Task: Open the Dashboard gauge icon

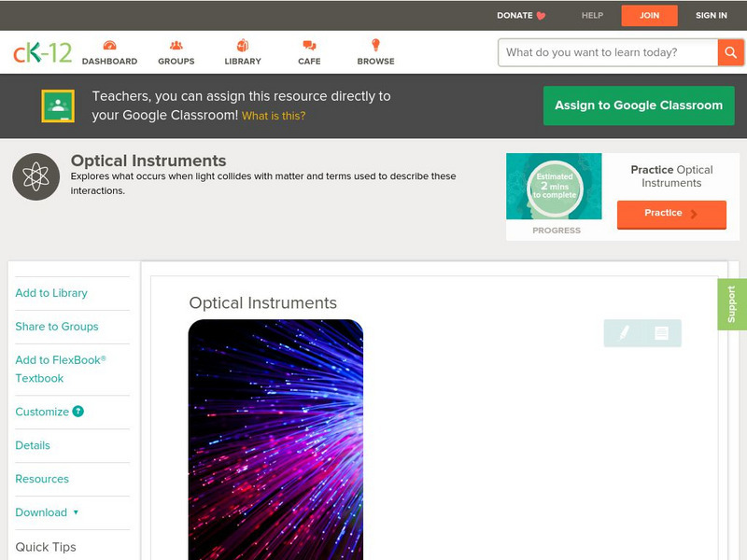Action: [x=109, y=45]
